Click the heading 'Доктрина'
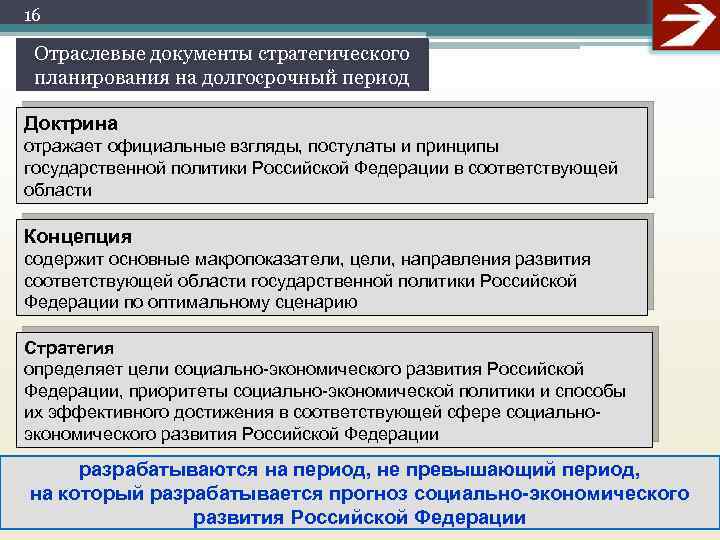720x540 pixels. [71, 124]
